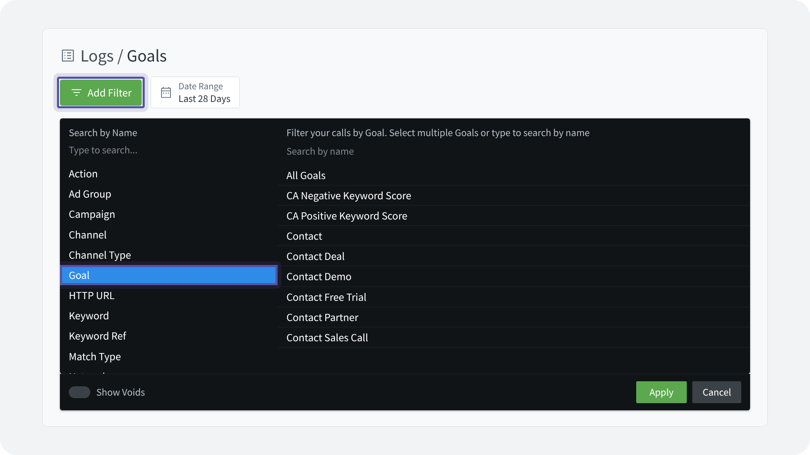Select the Campaign filter category
This screenshot has width=810, height=455.
click(169, 214)
